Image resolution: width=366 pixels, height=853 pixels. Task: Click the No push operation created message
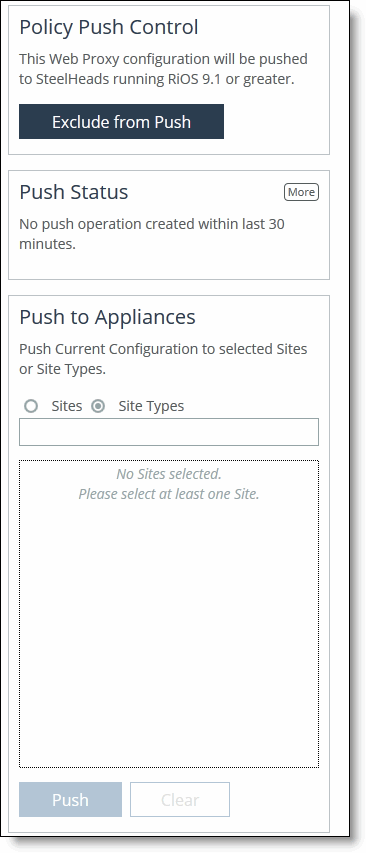(x=152, y=234)
